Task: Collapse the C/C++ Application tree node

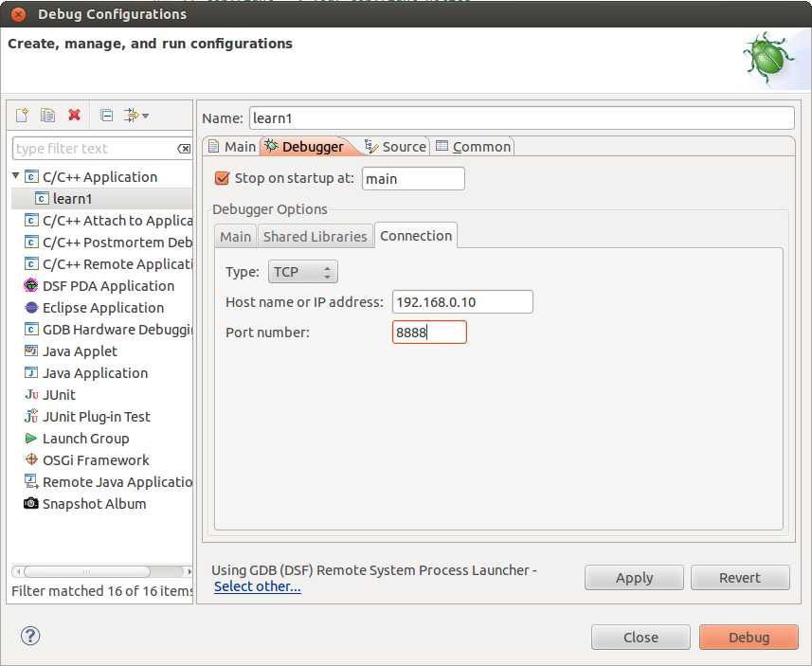Action: click(x=15, y=176)
